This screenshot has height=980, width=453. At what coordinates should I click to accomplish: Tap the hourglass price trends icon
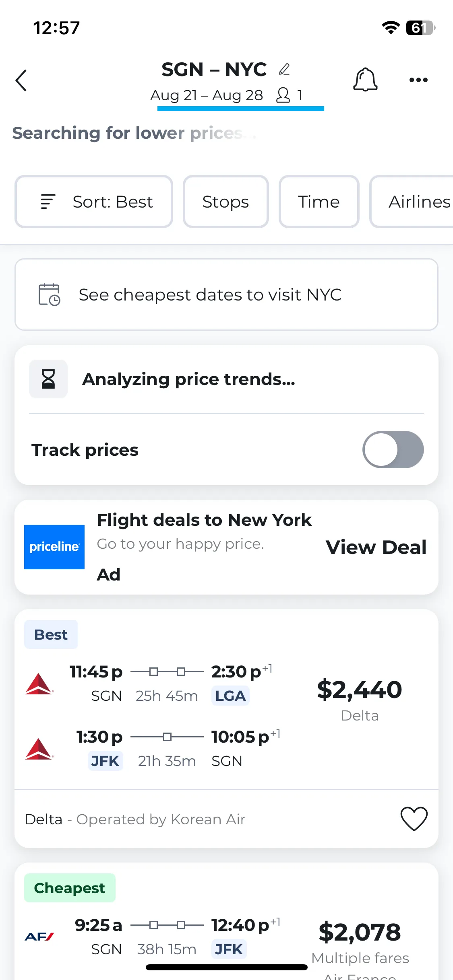pyautogui.click(x=48, y=379)
